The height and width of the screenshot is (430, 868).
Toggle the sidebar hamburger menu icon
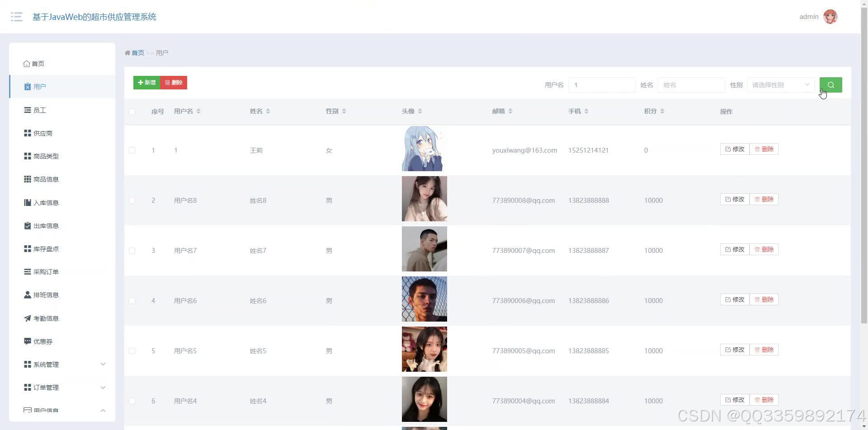tap(17, 17)
